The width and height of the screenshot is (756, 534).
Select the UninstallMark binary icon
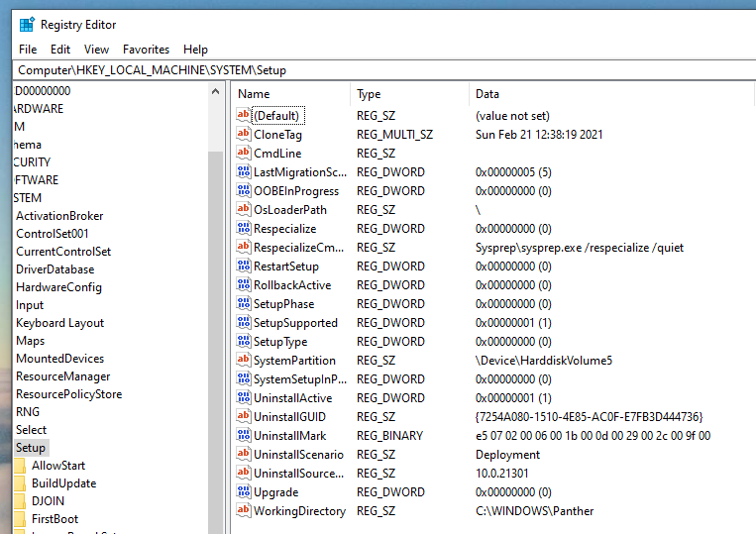pyautogui.click(x=244, y=434)
